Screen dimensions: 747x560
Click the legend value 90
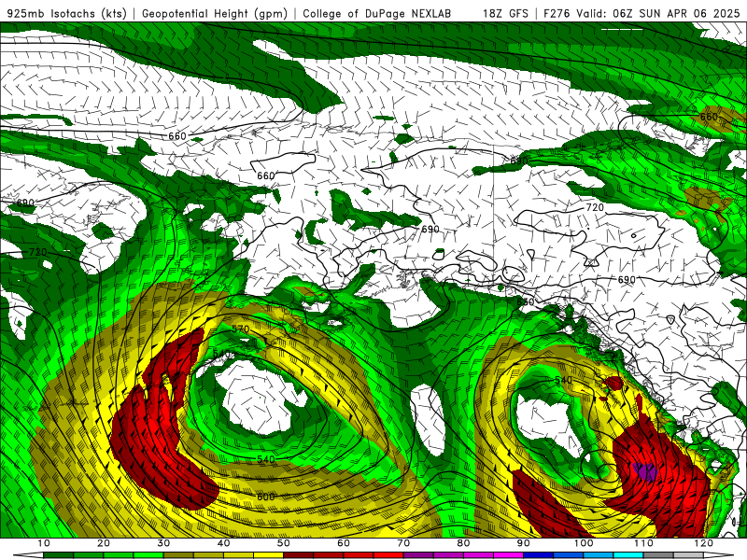524,543
